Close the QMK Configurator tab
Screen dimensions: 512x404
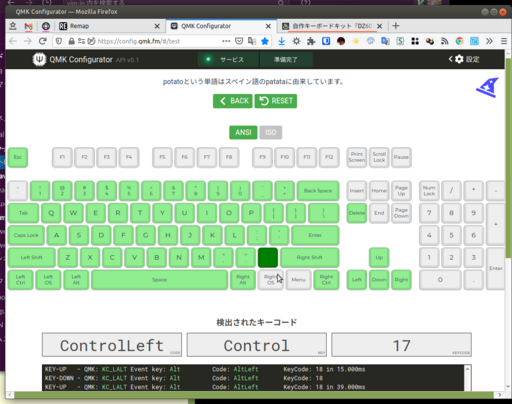[268, 26]
